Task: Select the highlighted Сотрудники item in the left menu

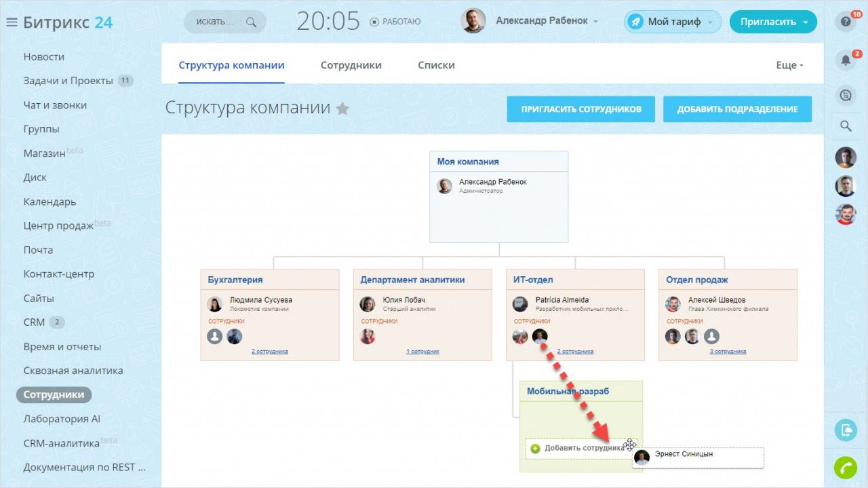Action: pyautogui.click(x=54, y=394)
